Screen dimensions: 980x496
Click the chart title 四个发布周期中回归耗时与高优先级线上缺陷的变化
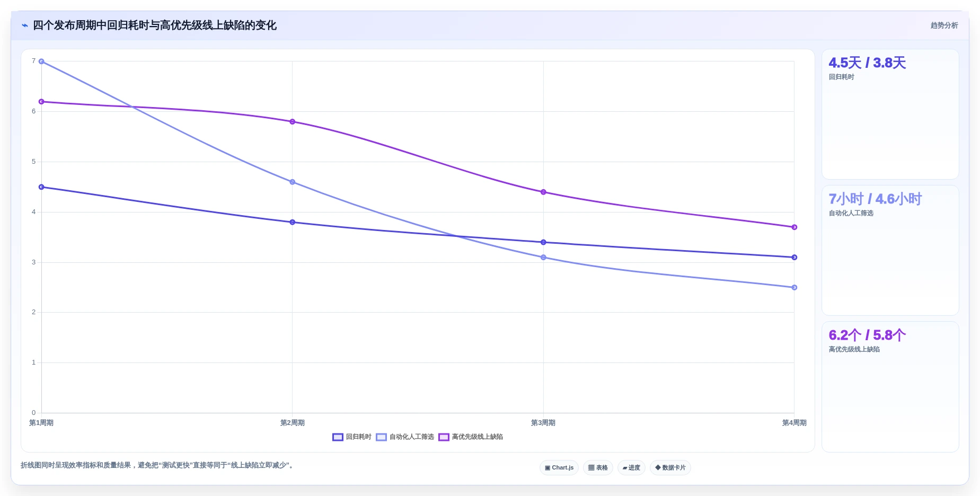pyautogui.click(x=155, y=25)
